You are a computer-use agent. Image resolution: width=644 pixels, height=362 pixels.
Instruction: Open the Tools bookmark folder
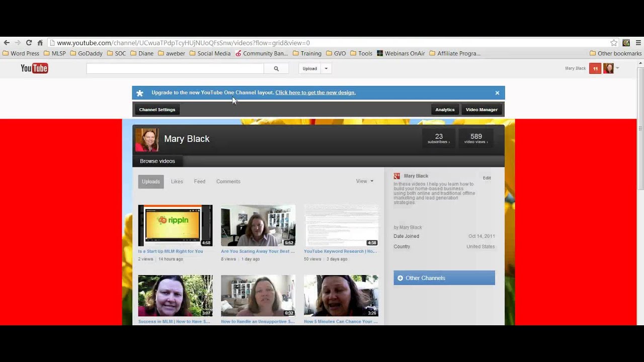[x=361, y=53]
